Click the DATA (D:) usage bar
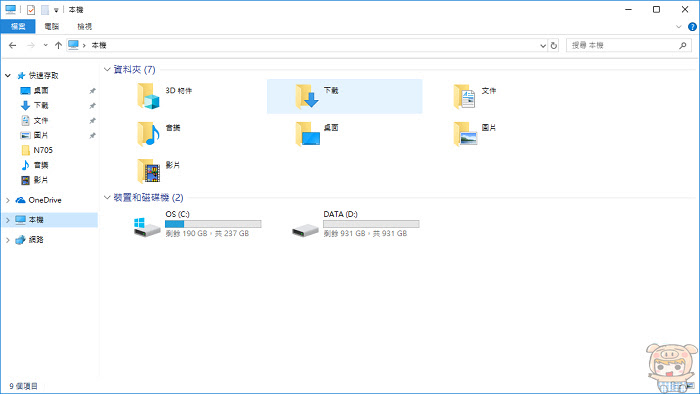 371,224
